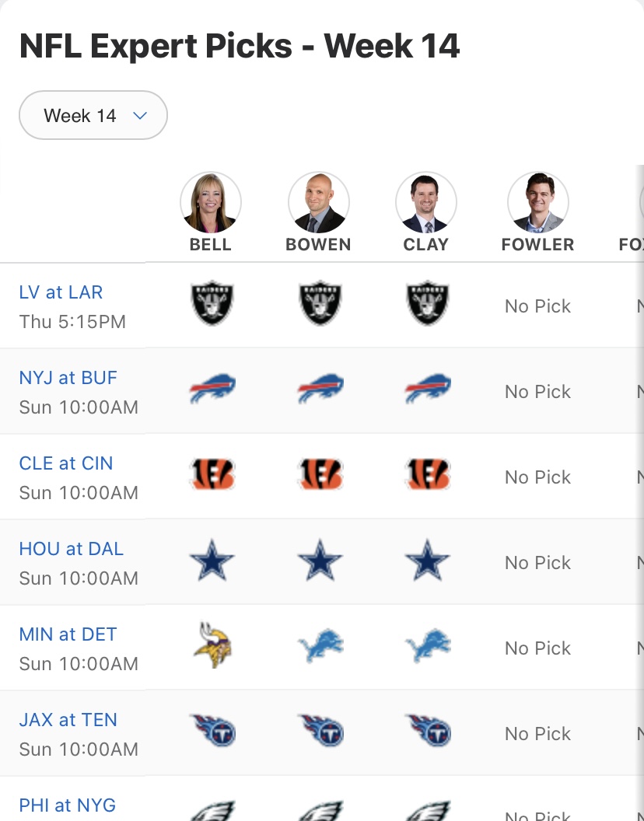Select Bell's expert profile photo
This screenshot has height=821, width=644.
[211, 202]
